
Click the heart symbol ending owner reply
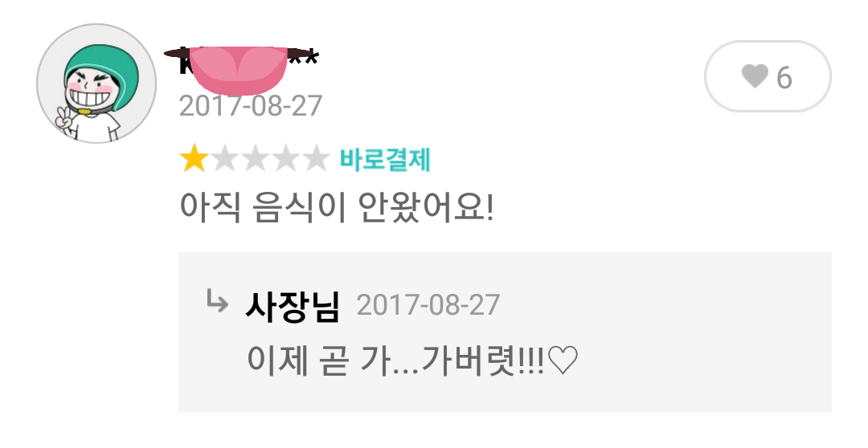(x=563, y=362)
